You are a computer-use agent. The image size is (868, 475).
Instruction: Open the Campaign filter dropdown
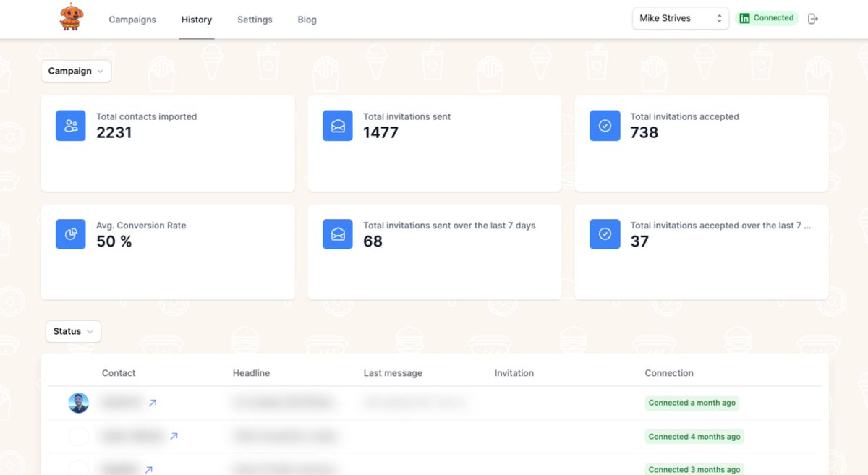pos(76,71)
